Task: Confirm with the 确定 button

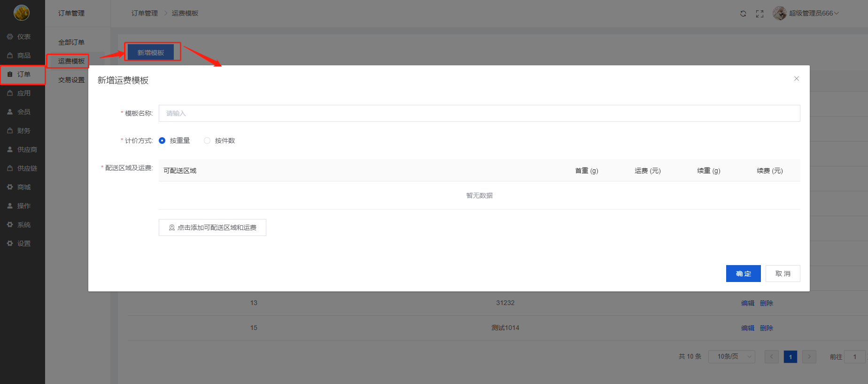Action: pyautogui.click(x=744, y=274)
